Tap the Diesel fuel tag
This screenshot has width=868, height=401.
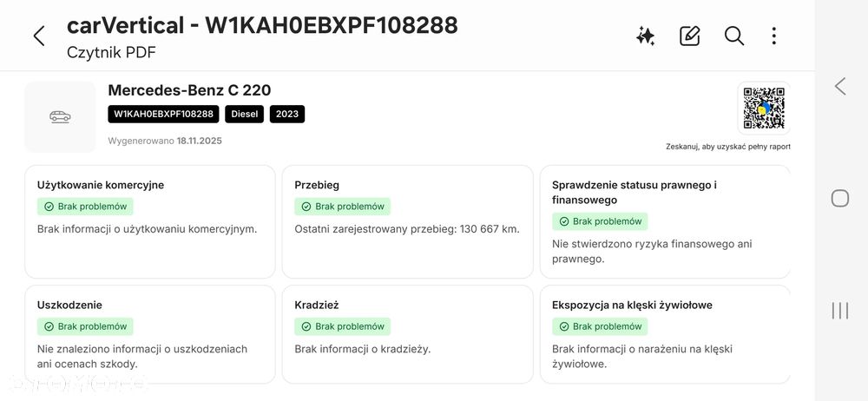[245, 114]
